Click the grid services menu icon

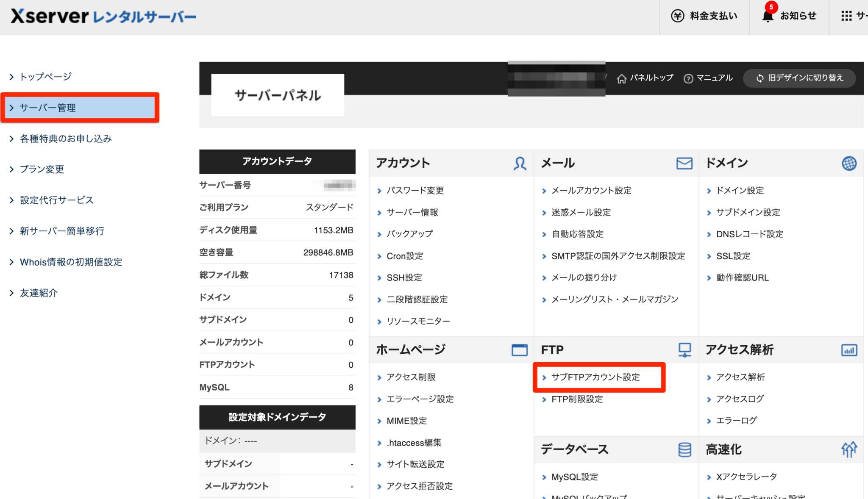[x=846, y=16]
